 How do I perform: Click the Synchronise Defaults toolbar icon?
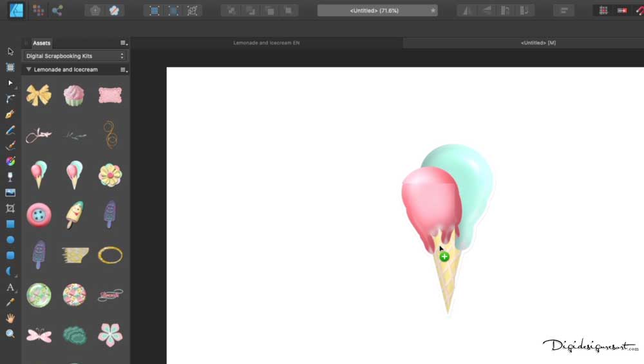[x=95, y=10]
